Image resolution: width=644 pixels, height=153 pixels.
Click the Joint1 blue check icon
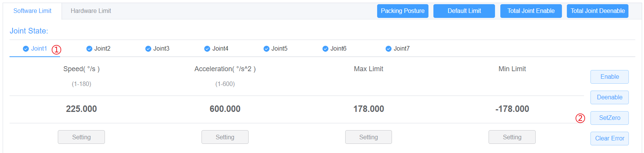coord(26,49)
